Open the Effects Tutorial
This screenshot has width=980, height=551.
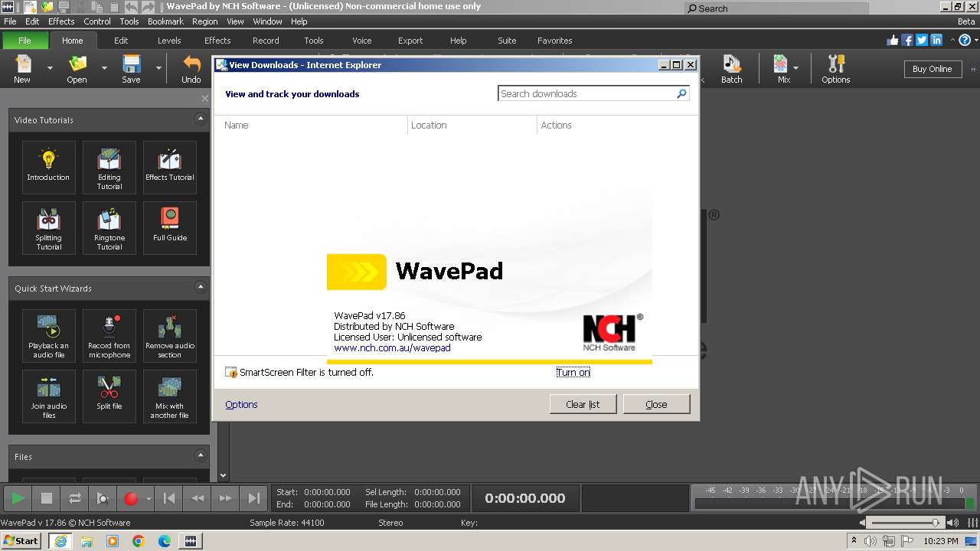(x=170, y=167)
